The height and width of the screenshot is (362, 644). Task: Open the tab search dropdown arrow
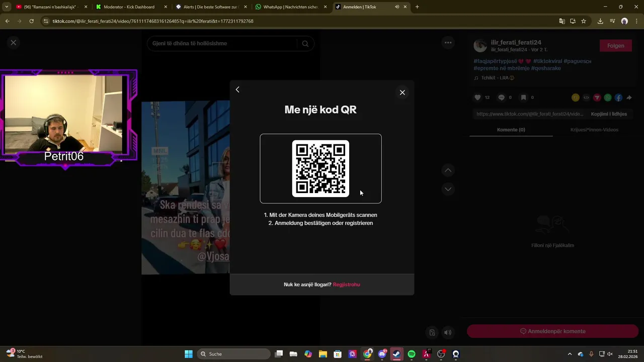pos(7,7)
